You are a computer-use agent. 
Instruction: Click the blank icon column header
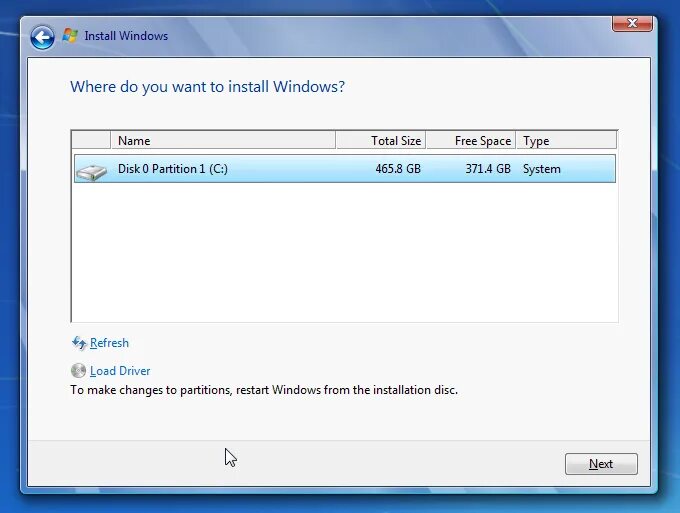(91, 141)
